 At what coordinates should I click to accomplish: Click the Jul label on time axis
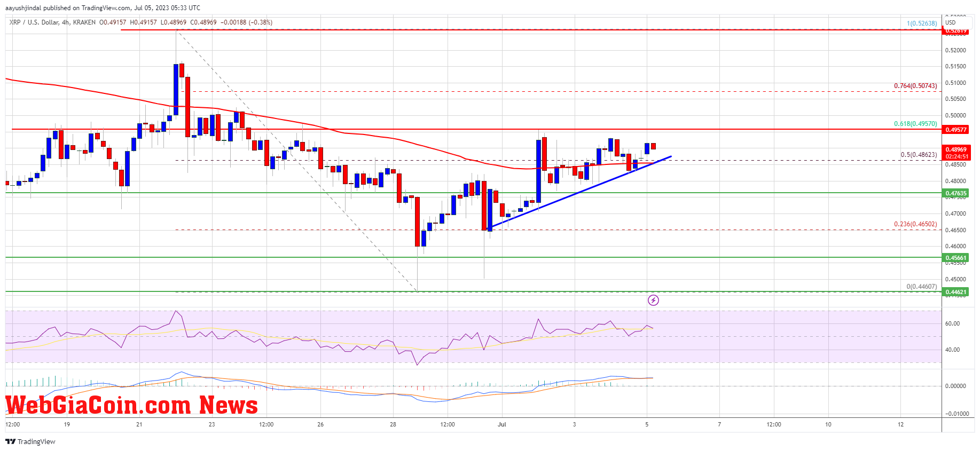(x=501, y=424)
